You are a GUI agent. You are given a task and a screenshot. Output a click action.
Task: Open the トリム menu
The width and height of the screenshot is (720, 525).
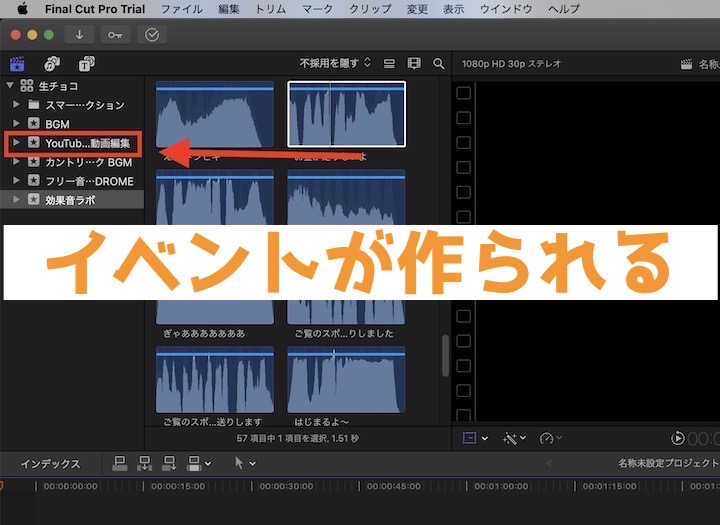click(x=270, y=9)
